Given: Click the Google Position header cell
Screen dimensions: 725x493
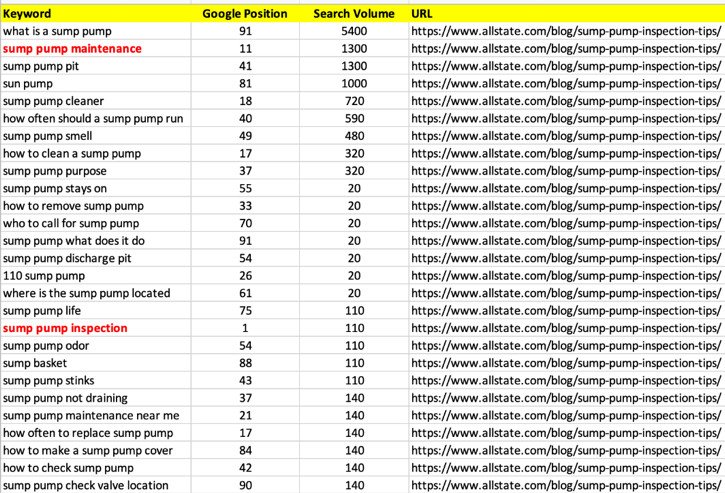Looking at the screenshot, I should [x=245, y=13].
